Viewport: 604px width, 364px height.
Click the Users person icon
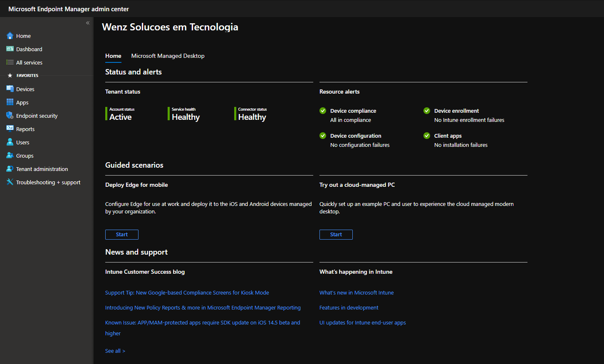(10, 142)
